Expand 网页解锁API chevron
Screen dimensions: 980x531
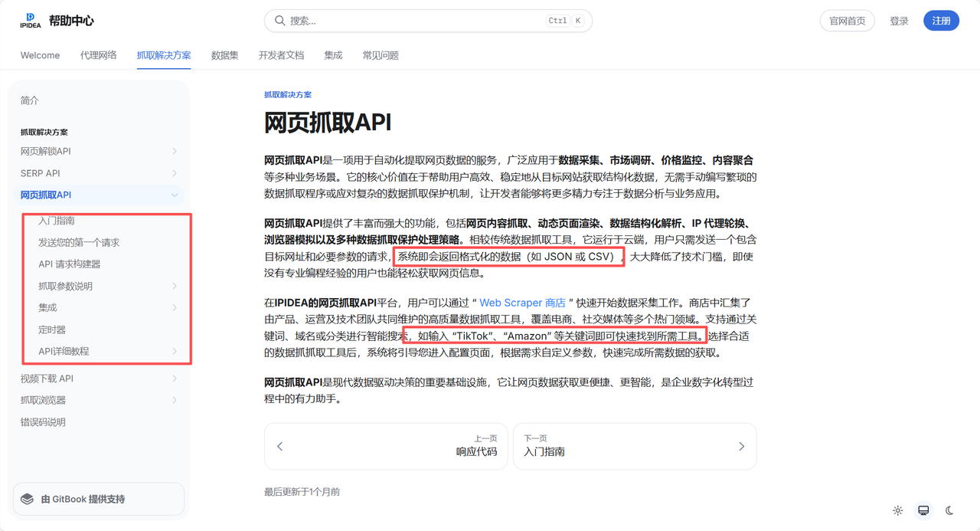175,151
